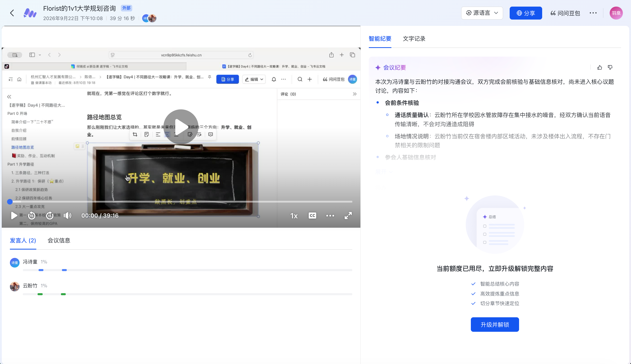Click the video progress bar handle
The image size is (631, 364).
coord(10,202)
